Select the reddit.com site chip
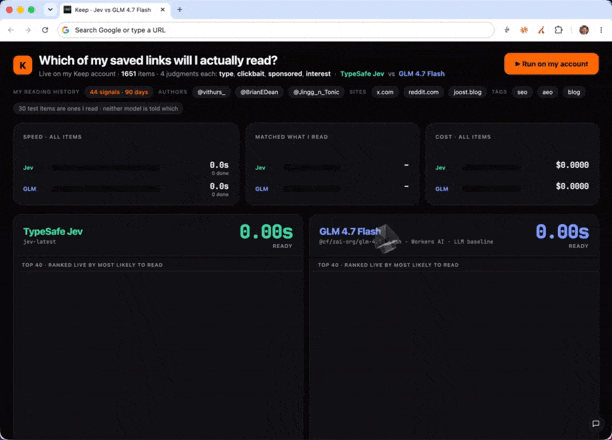The width and height of the screenshot is (612, 440). click(x=423, y=92)
